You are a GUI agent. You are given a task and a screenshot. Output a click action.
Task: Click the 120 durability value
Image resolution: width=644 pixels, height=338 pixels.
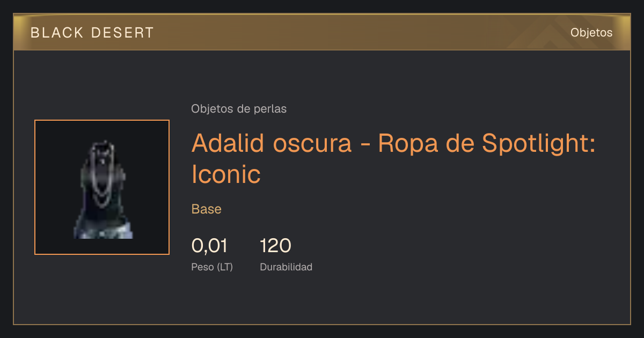click(x=275, y=246)
